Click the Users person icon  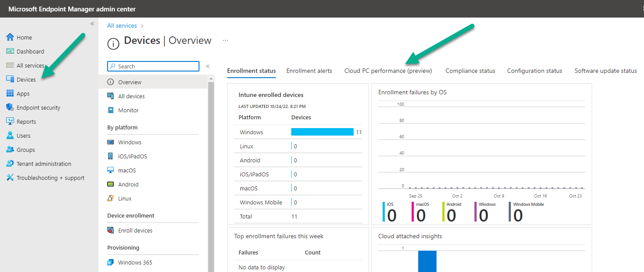10,136
